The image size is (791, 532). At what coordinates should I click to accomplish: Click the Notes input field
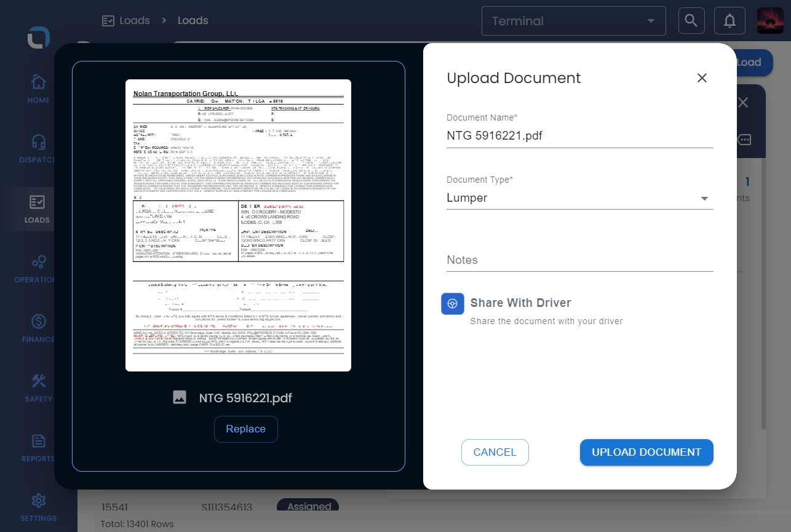coord(579,260)
